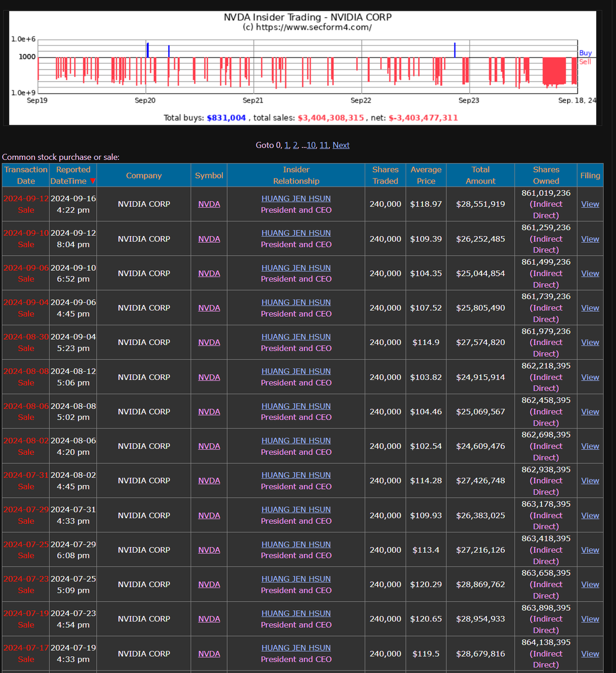Screen dimensions: 616x673
Task: Open HUANG JEN HSUN link in 2024-08-30 row
Action: (x=296, y=337)
